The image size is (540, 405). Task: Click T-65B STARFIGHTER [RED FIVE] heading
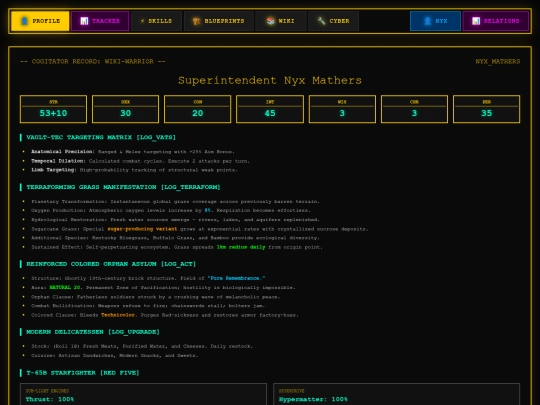pos(83,373)
